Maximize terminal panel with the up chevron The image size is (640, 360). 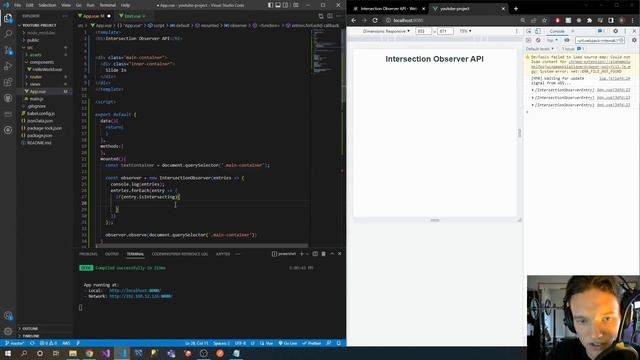click(332, 254)
